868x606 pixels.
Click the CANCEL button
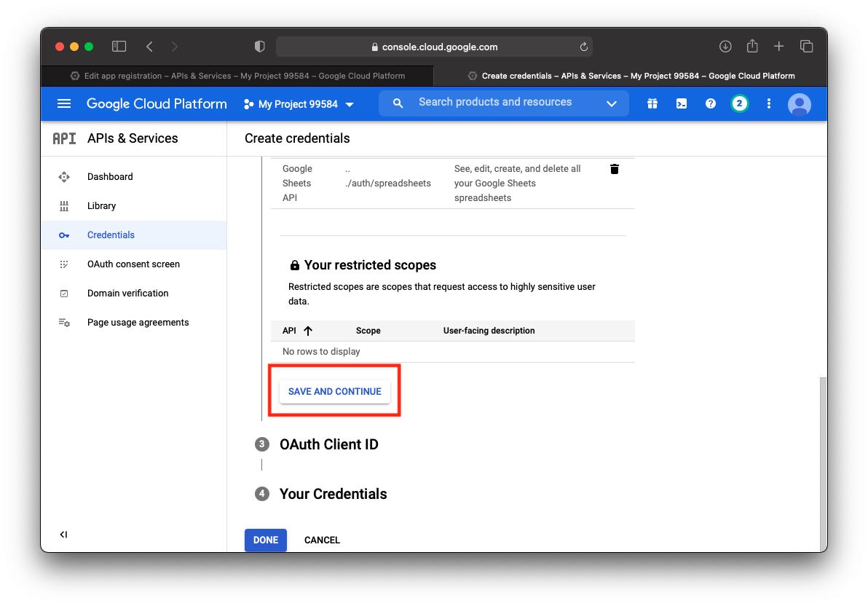322,540
